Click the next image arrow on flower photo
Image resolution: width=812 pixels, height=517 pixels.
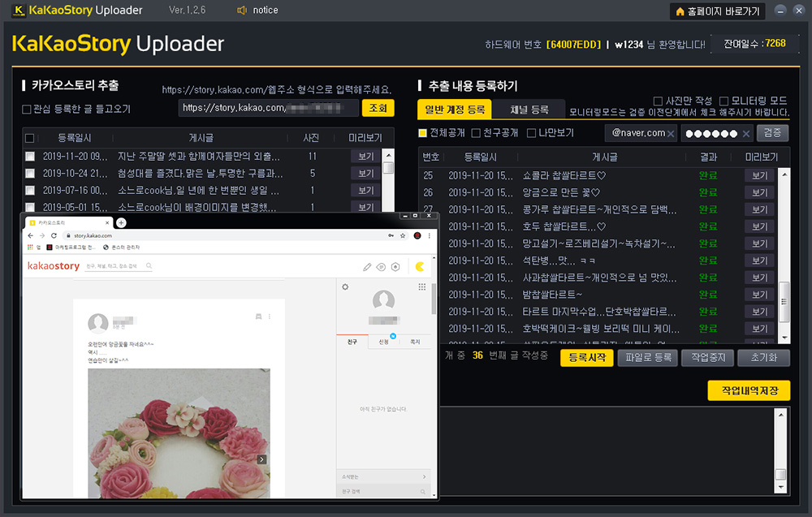261,459
